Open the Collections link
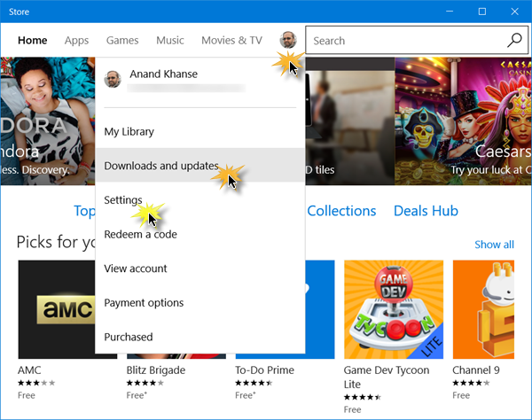This screenshot has height=420, width=532. (x=341, y=211)
